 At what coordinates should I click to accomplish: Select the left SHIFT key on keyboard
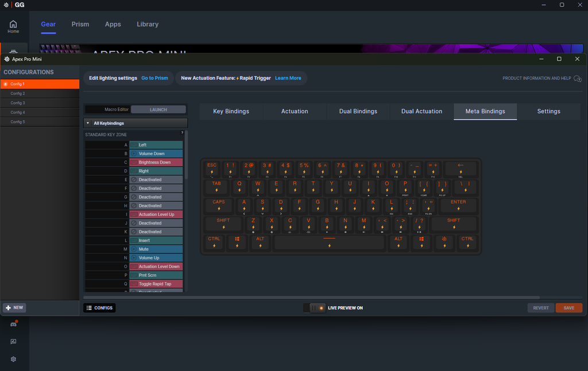[223, 223]
